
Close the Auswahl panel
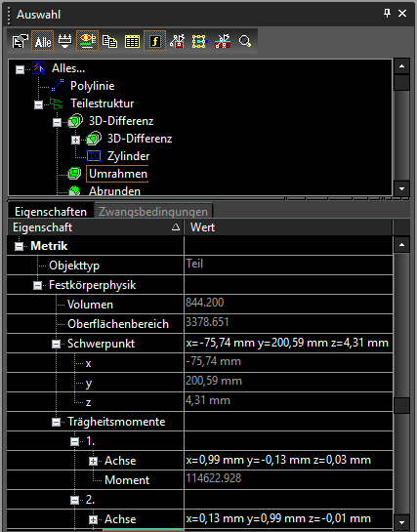click(x=402, y=14)
